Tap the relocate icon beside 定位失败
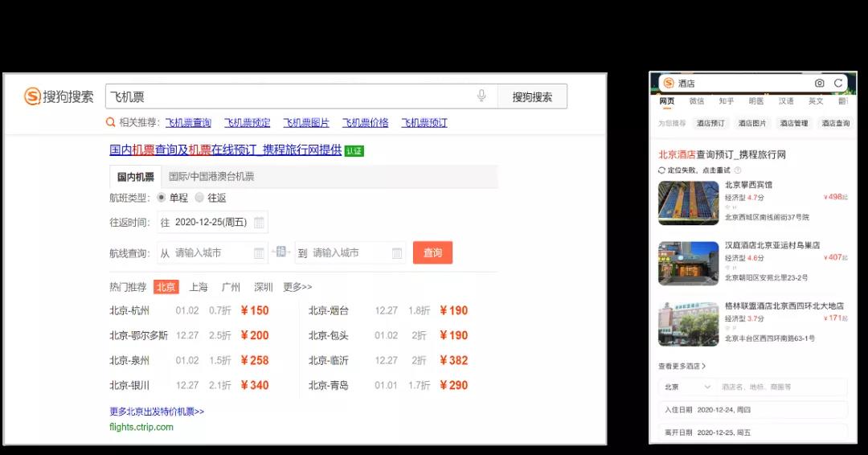 [x=661, y=170]
